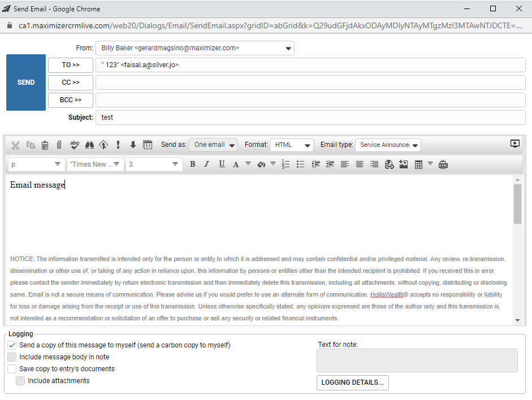The height and width of the screenshot is (400, 532).
Task: Insert an image into message
Action: (404, 164)
